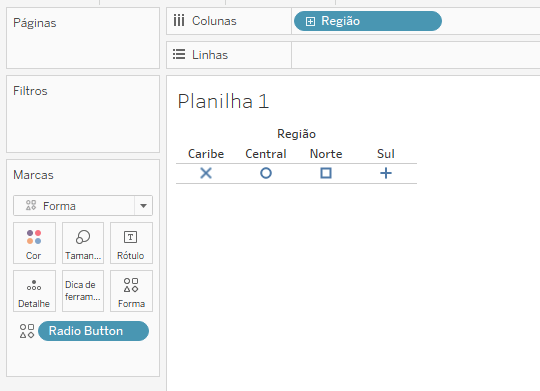Open the Forma shape marks card

pos(131,291)
